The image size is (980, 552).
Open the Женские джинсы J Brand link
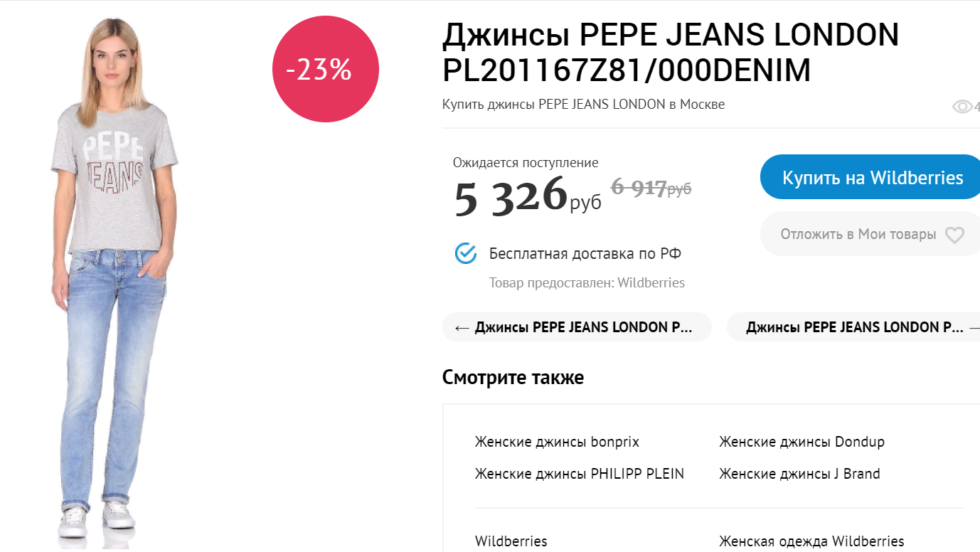799,474
